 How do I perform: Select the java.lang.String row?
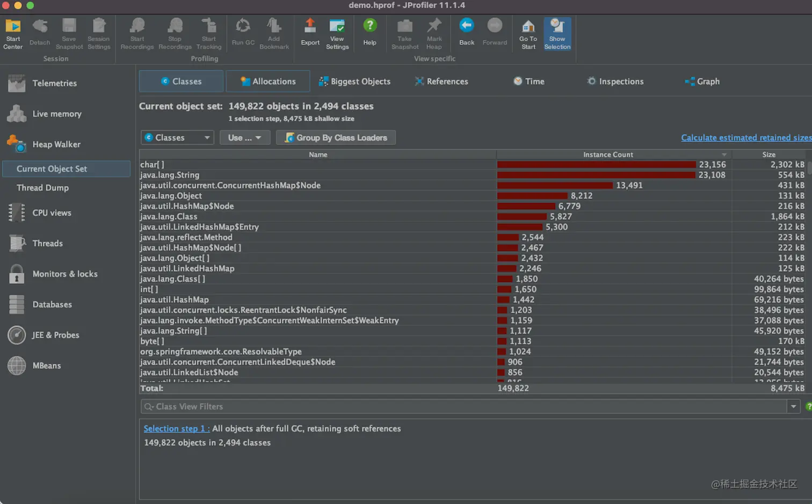(x=473, y=175)
